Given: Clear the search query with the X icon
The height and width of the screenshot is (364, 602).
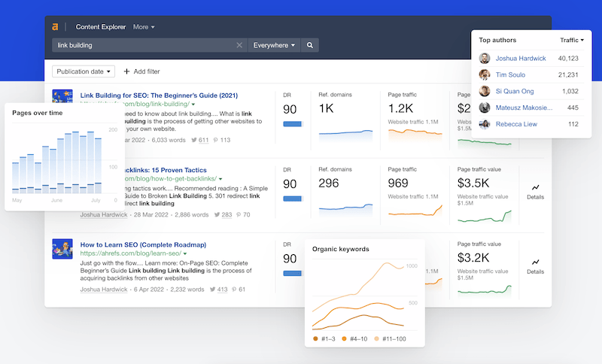Looking at the screenshot, I should [239, 45].
